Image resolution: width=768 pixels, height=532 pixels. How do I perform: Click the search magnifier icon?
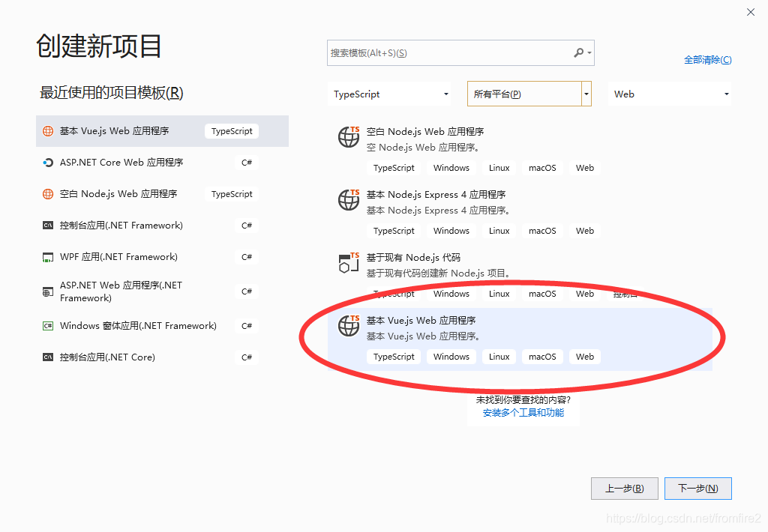tap(580, 52)
